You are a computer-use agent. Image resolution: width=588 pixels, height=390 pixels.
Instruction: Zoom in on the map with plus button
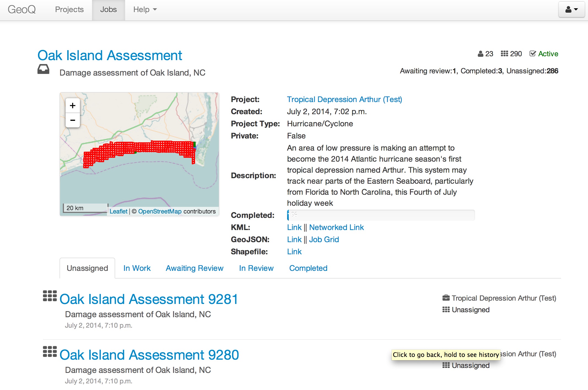point(72,105)
